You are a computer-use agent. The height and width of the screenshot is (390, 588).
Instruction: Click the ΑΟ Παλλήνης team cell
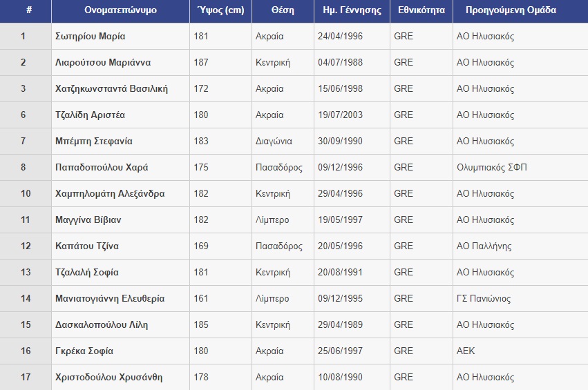[x=483, y=246]
